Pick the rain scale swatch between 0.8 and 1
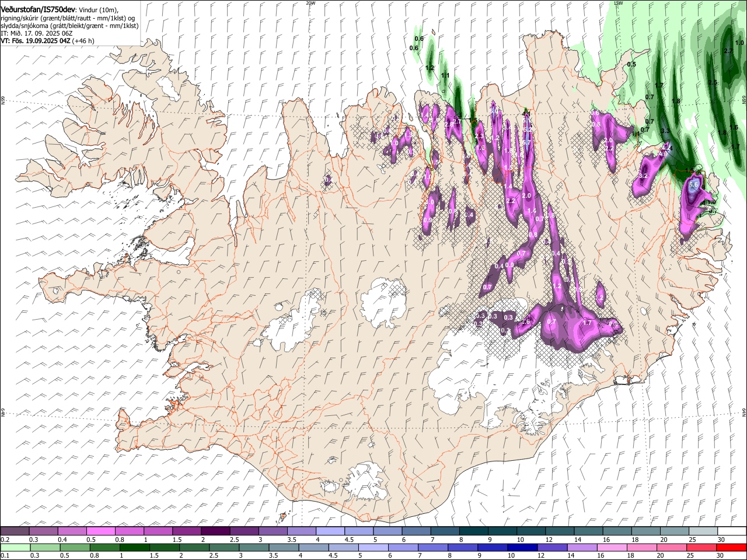 (104, 547)
